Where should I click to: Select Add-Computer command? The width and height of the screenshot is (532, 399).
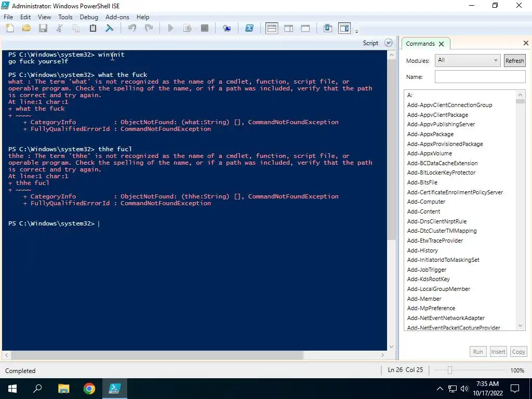[426, 202]
